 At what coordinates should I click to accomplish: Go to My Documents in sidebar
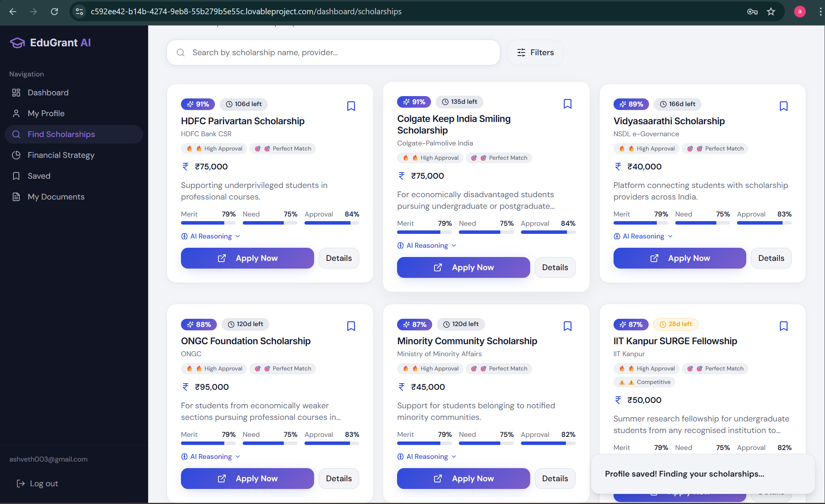[56, 197]
